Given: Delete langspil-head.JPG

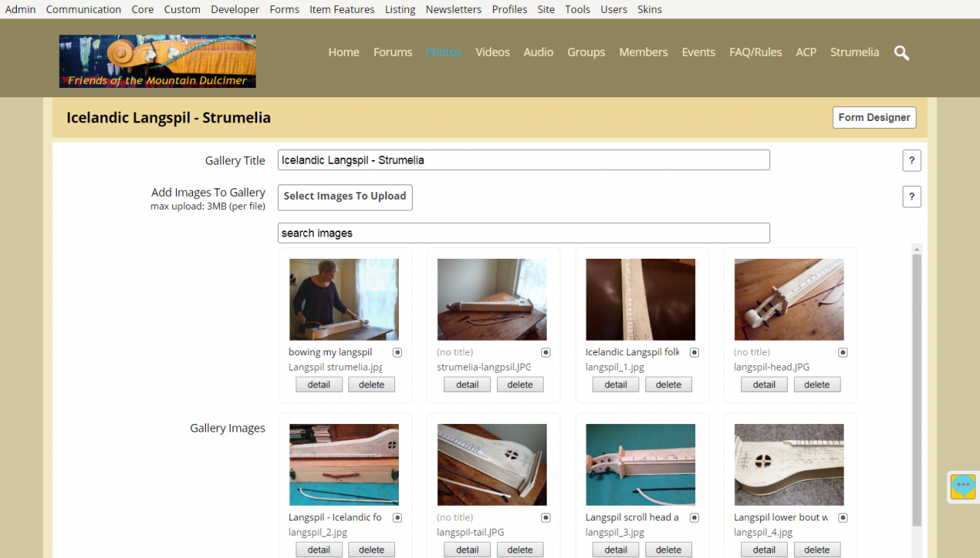Looking at the screenshot, I should pos(817,384).
